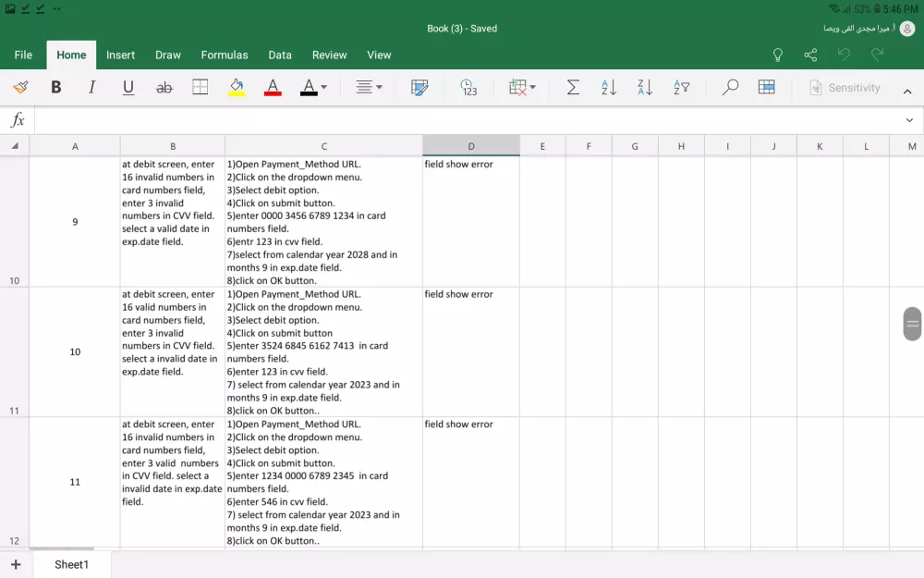Add a new sheet with plus button
924x578 pixels.
tap(16, 564)
